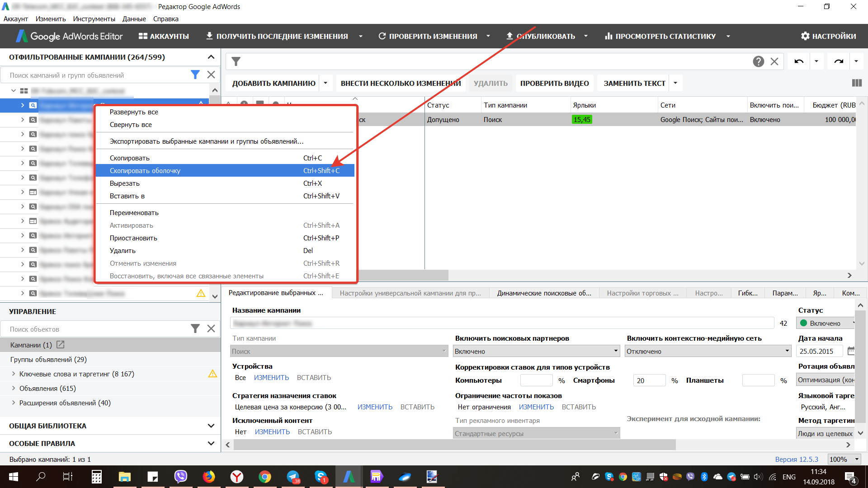Click the Check changes refresh icon
Screen dimensions: 868x488
click(382, 36)
